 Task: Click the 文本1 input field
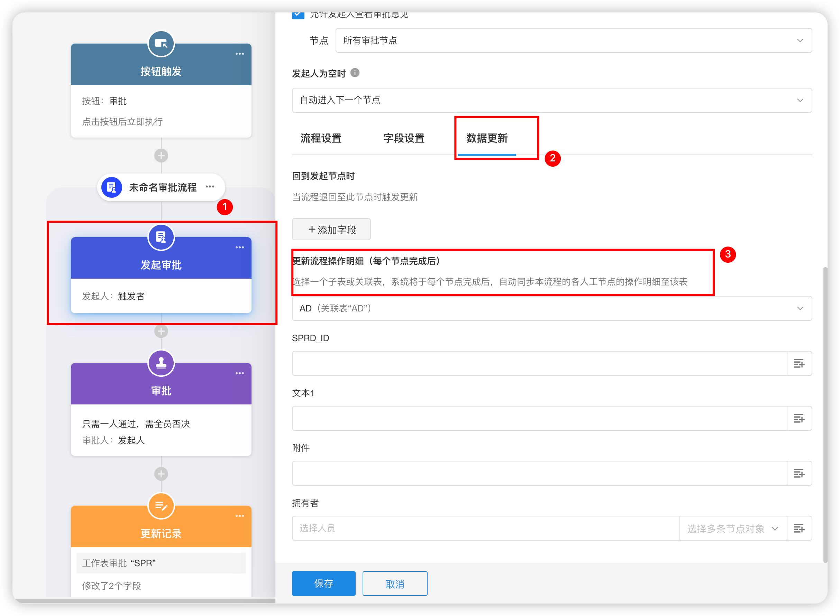(x=539, y=418)
